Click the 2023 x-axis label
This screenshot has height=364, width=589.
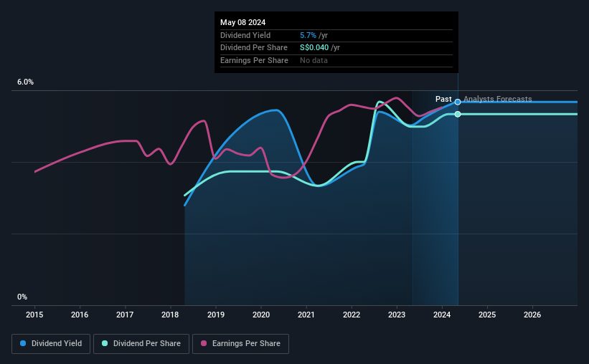397,315
